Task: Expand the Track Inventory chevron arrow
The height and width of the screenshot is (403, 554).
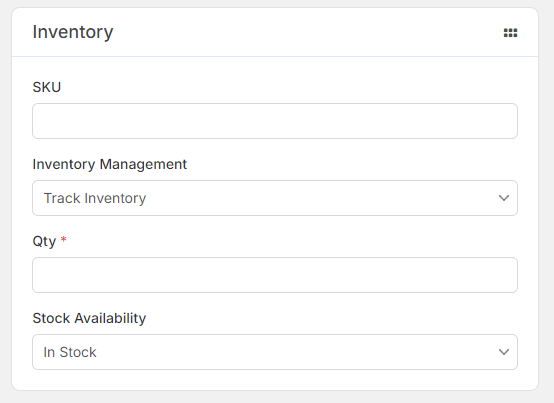Action: click(503, 198)
